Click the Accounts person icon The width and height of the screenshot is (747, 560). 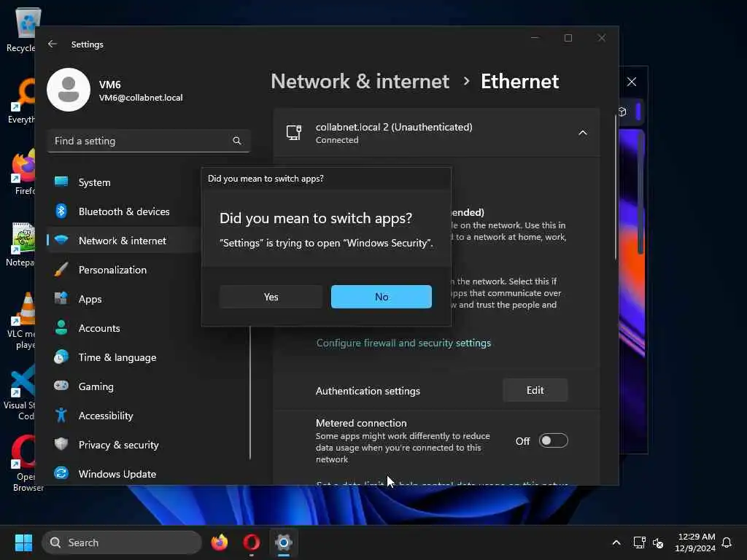click(61, 327)
